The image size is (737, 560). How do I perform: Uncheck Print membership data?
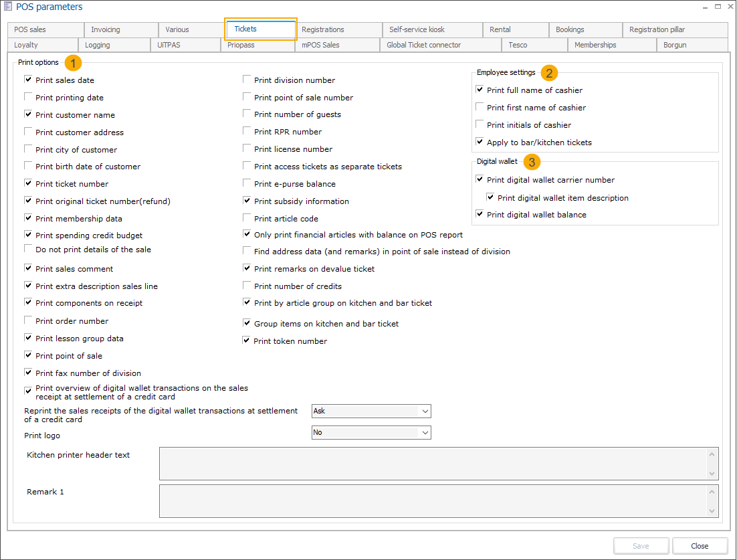pyautogui.click(x=28, y=218)
